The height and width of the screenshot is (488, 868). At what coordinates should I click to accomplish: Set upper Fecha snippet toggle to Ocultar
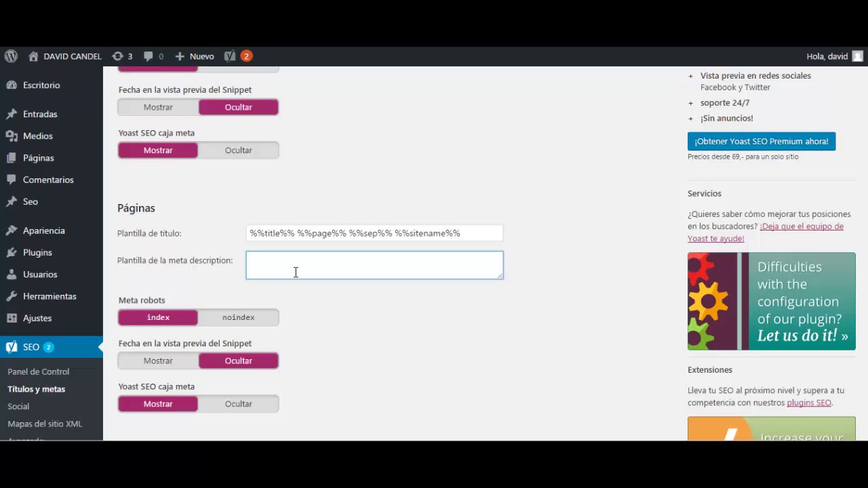tap(238, 107)
